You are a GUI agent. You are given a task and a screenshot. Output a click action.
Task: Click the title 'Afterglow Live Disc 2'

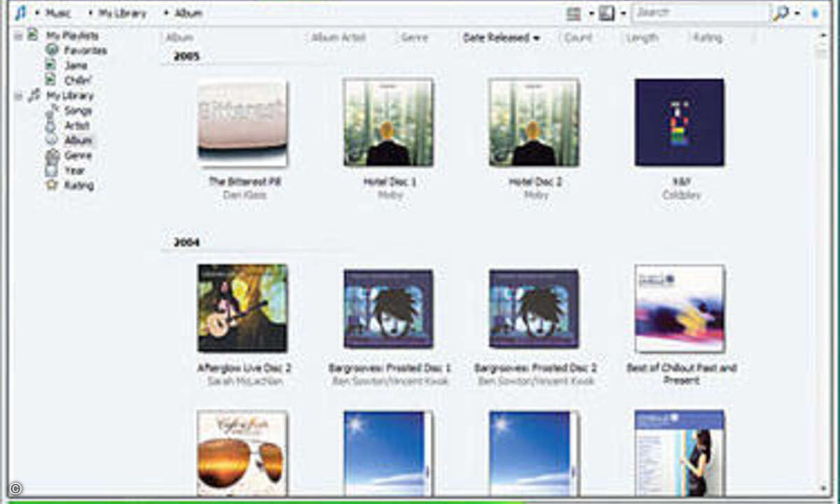244,367
